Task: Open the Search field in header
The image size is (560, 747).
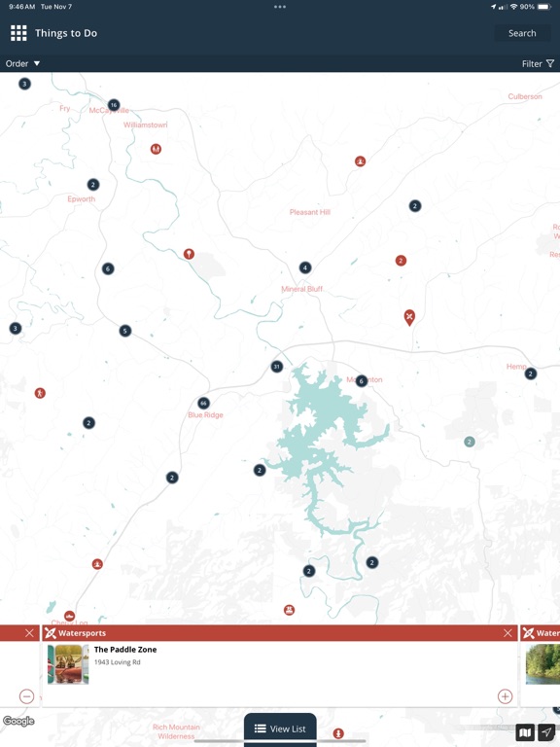Action: 522,33
